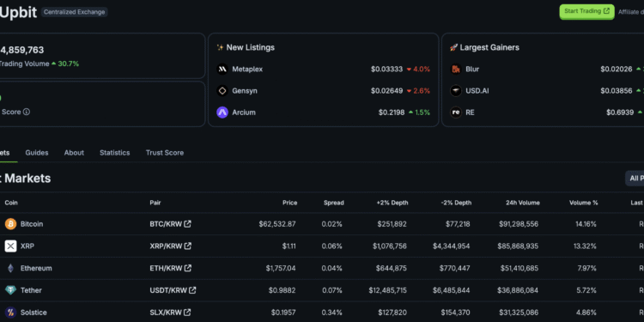Click the Upbit title heading
This screenshot has height=322, width=644.
tap(19, 13)
